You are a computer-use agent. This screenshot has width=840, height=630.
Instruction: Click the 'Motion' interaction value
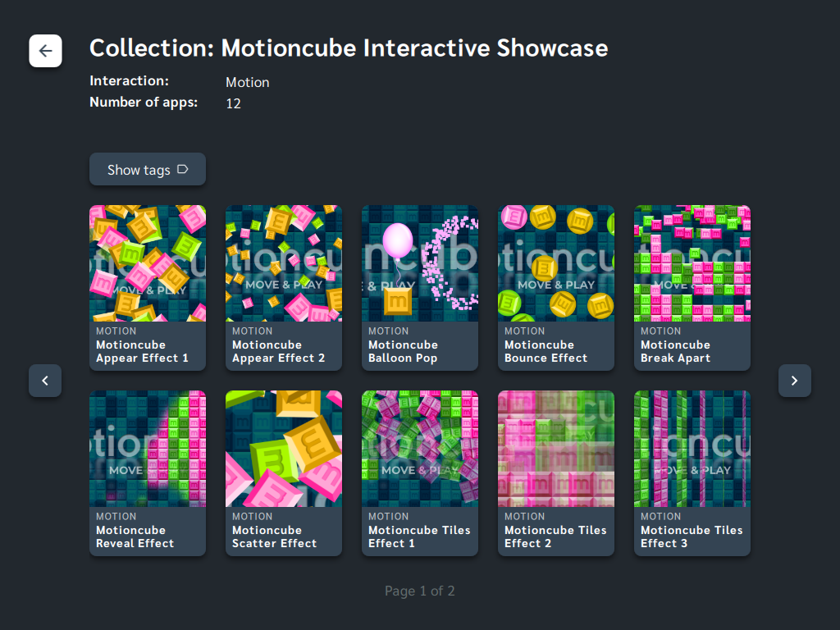click(x=247, y=83)
